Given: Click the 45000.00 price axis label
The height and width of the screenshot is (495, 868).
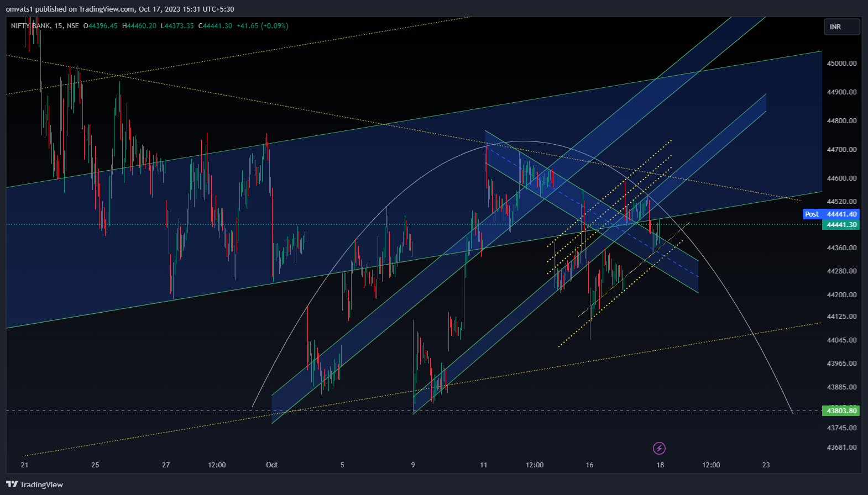Looking at the screenshot, I should tap(841, 64).
